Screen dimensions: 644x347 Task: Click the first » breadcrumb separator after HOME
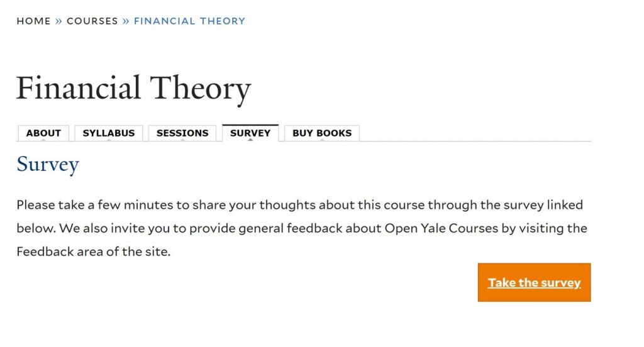point(58,21)
